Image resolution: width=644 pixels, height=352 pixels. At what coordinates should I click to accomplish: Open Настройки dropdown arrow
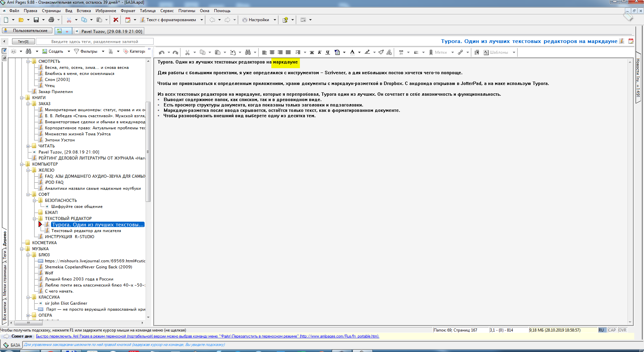click(275, 20)
